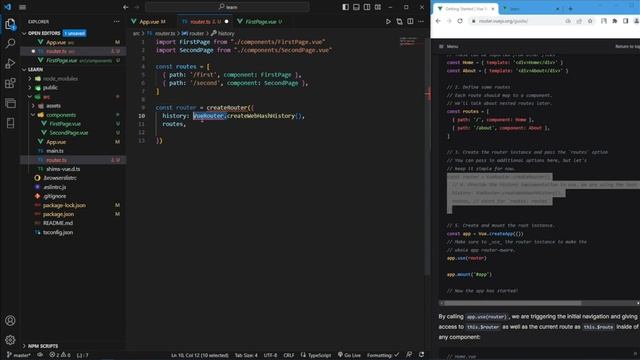The image size is (640, 360).
Task: Reload the page in the browser
Action: 460,21
